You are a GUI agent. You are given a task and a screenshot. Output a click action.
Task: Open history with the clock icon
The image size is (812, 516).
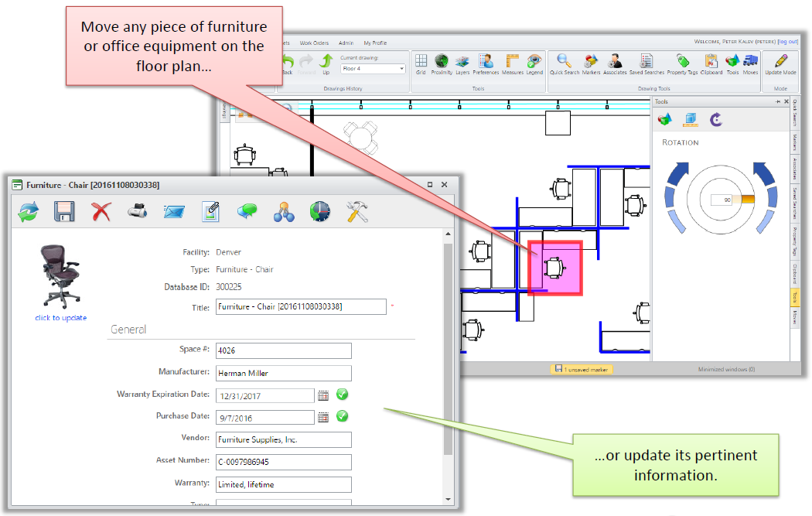320,212
